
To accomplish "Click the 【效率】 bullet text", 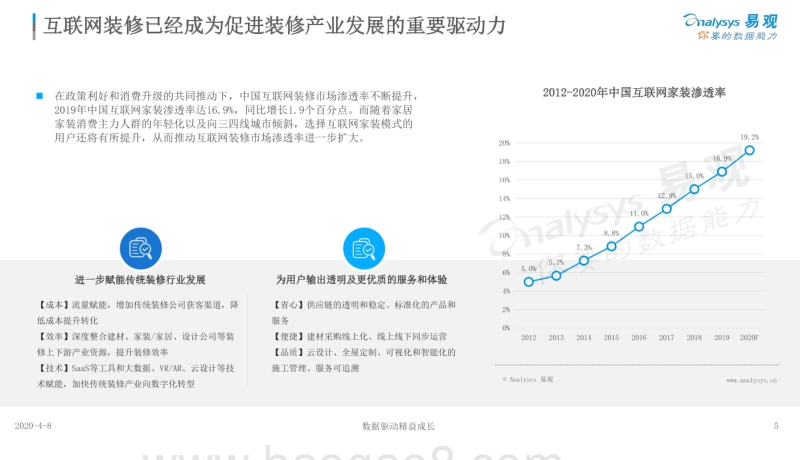I will [136, 344].
